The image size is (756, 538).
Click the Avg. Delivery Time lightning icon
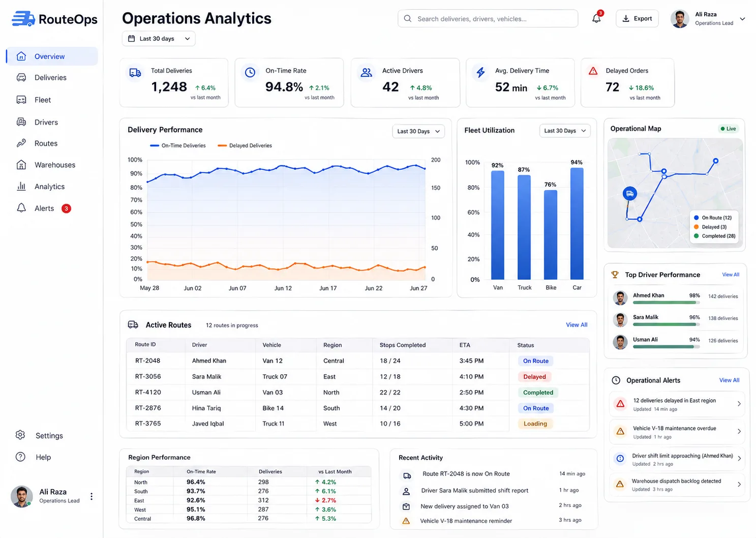tap(481, 72)
